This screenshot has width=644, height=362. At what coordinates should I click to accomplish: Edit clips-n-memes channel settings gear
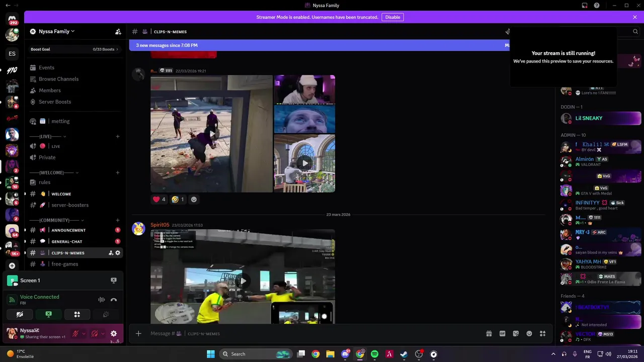118,253
